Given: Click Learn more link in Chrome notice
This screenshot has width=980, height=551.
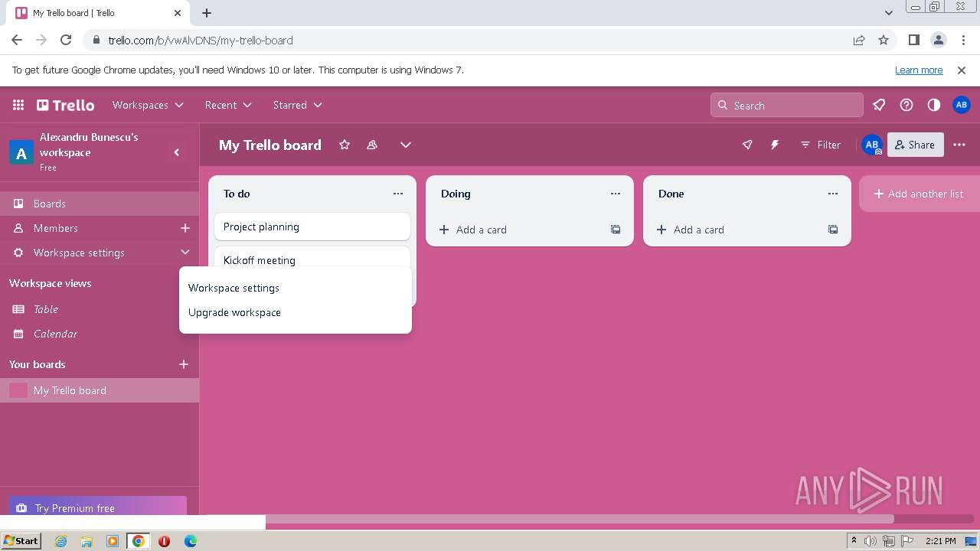Looking at the screenshot, I should [x=919, y=70].
